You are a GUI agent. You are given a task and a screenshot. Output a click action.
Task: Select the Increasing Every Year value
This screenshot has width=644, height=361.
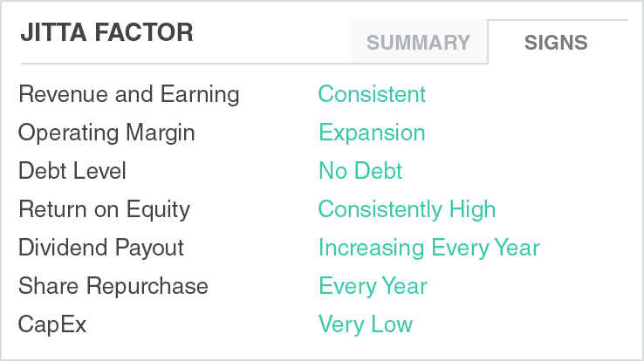click(428, 248)
